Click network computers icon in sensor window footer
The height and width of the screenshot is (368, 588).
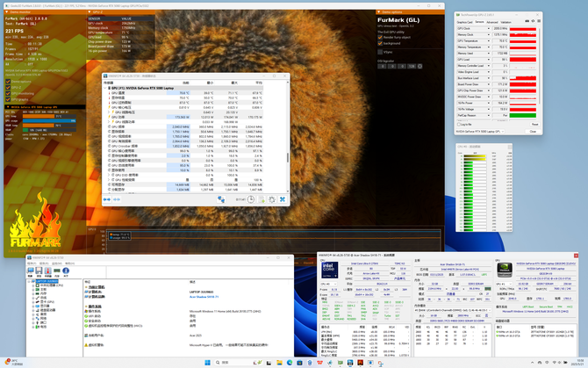tap(221, 199)
